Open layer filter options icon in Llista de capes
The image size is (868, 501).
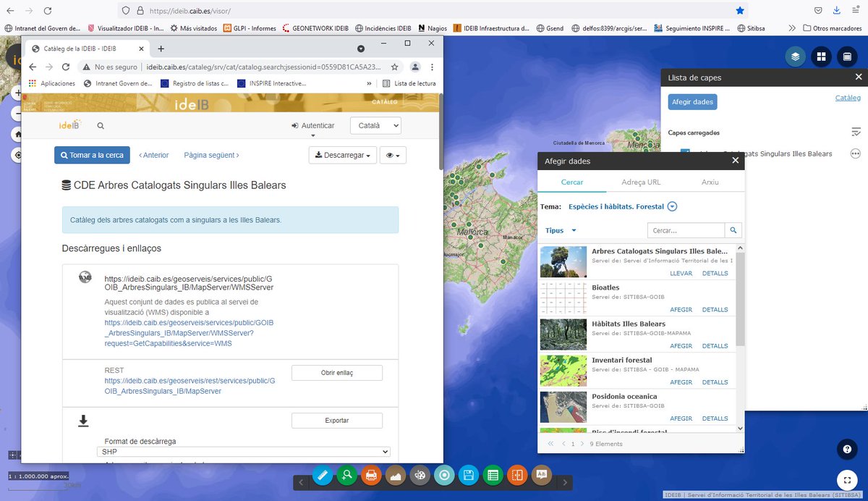click(856, 132)
